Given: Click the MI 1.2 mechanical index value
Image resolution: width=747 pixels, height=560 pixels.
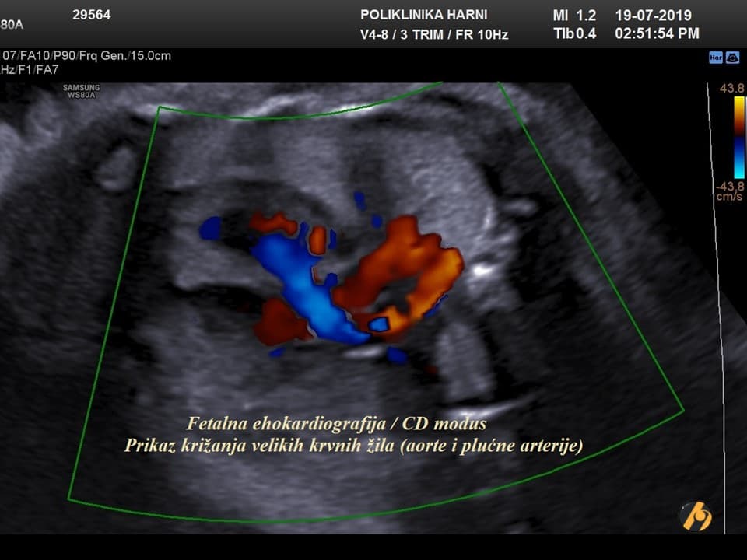Looking at the screenshot, I should click(x=574, y=16).
